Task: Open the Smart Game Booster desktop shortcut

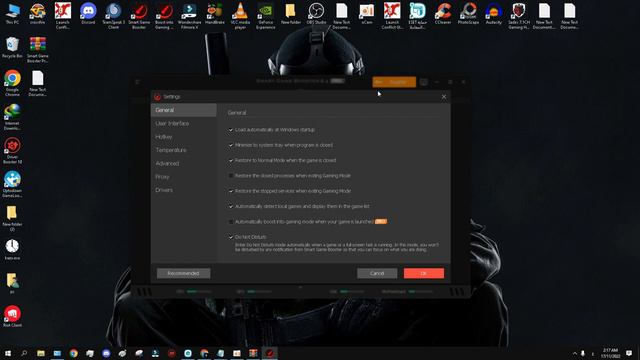Action: tap(139, 16)
